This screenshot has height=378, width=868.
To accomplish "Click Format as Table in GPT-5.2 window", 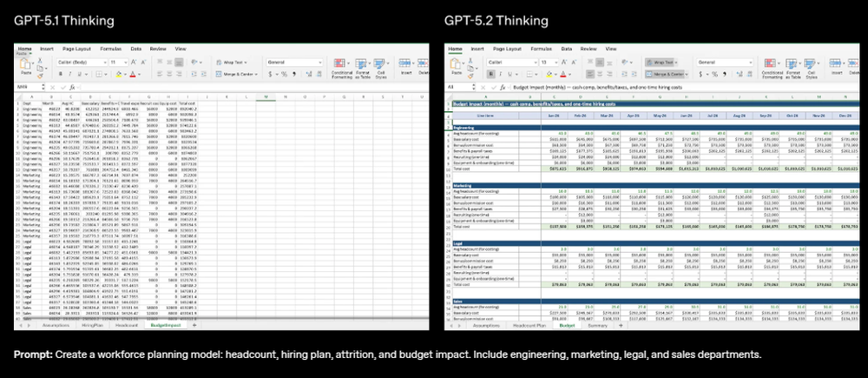I will [792, 68].
